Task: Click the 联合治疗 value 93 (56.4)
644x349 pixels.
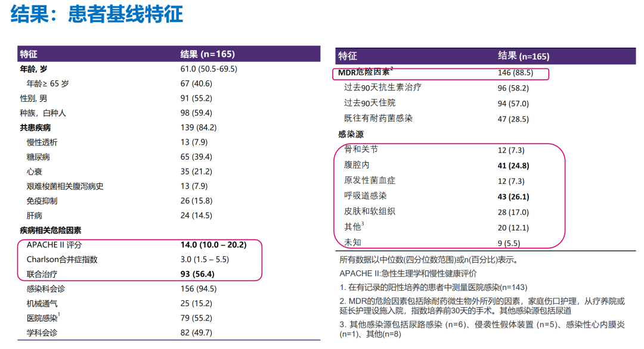Action: click(x=197, y=274)
